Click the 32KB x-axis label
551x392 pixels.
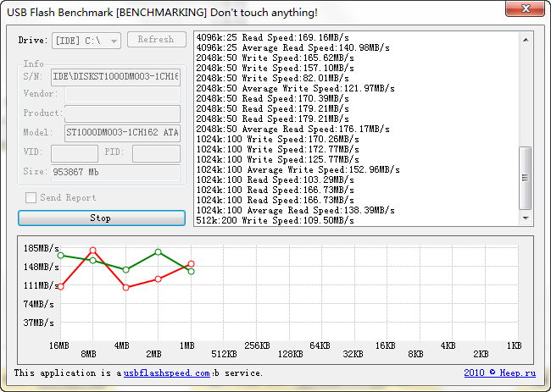pyautogui.click(x=353, y=355)
